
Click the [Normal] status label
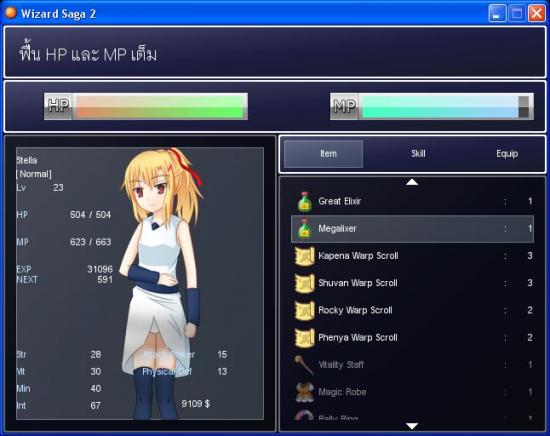pos(34,174)
